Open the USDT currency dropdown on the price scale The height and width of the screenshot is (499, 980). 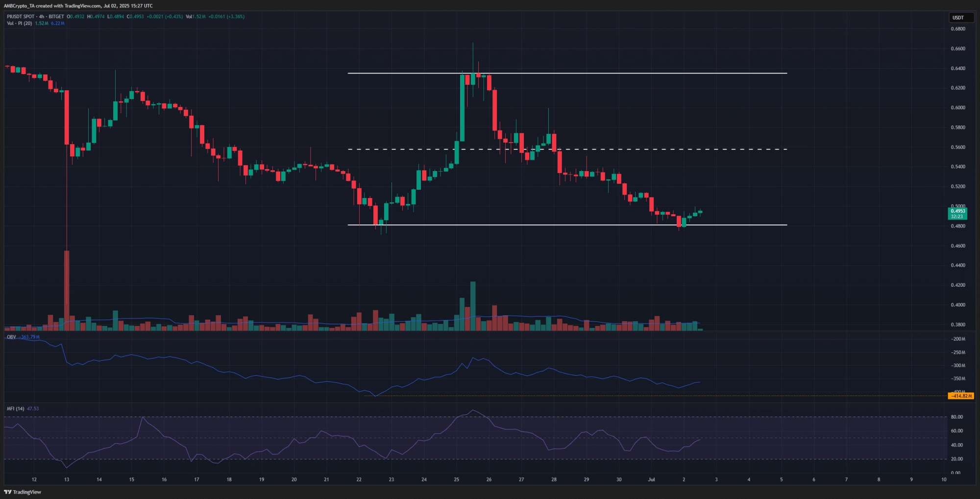tap(961, 18)
